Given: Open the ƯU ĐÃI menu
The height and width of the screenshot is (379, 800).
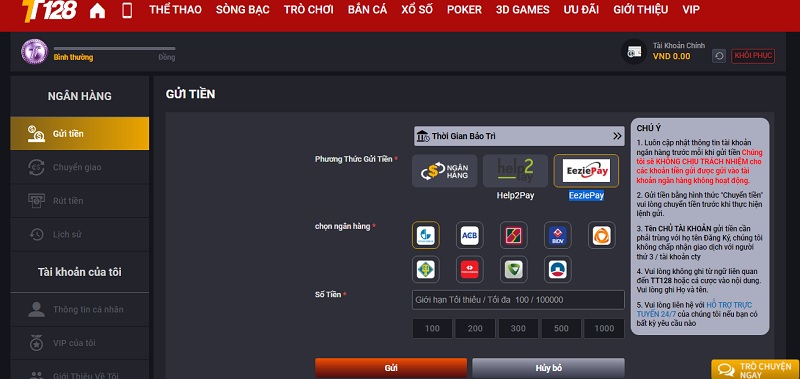Looking at the screenshot, I should [x=582, y=10].
